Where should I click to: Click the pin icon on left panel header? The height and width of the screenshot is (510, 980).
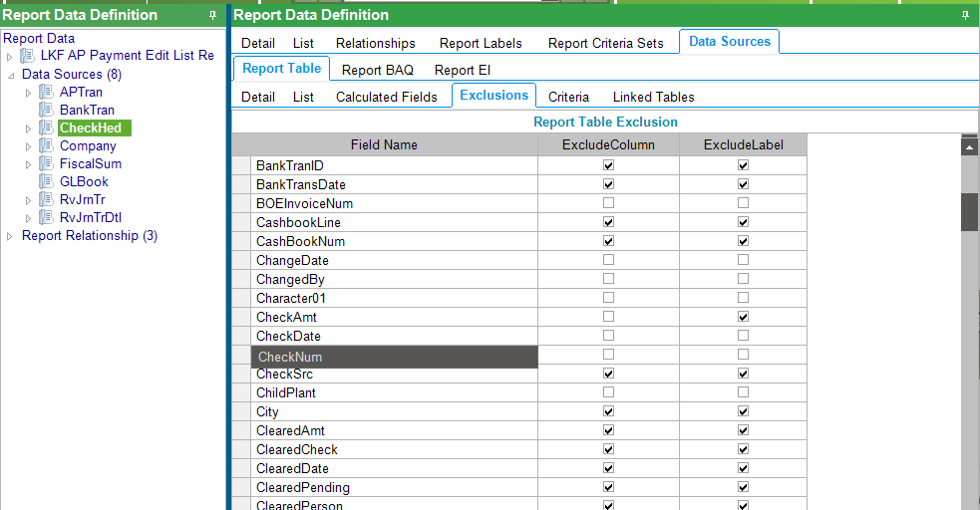pos(212,16)
